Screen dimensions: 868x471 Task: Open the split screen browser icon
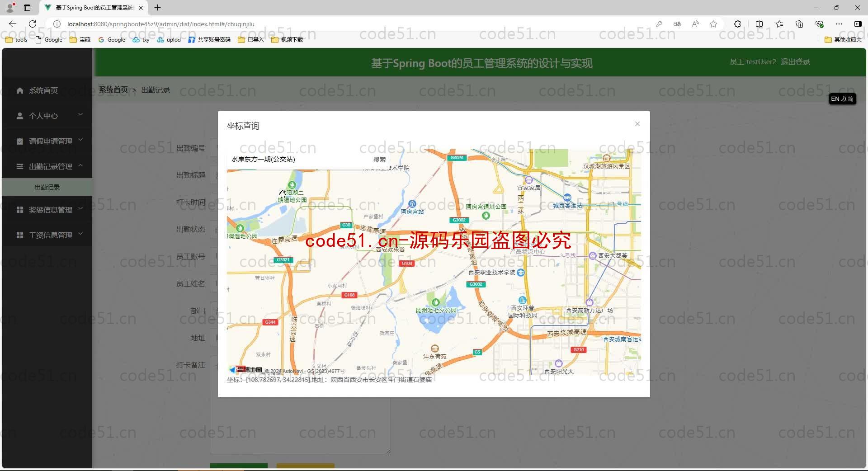point(759,24)
